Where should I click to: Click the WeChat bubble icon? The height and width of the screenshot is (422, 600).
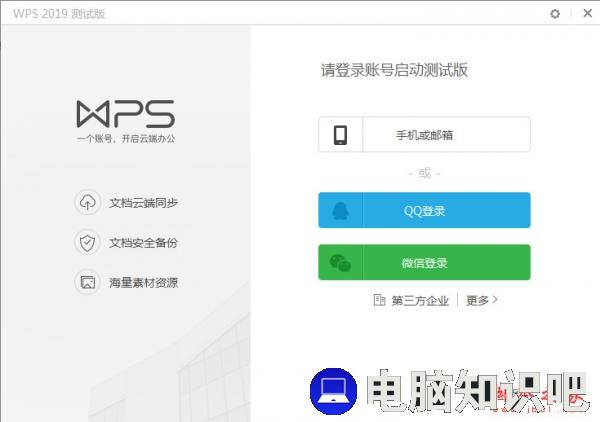340,262
